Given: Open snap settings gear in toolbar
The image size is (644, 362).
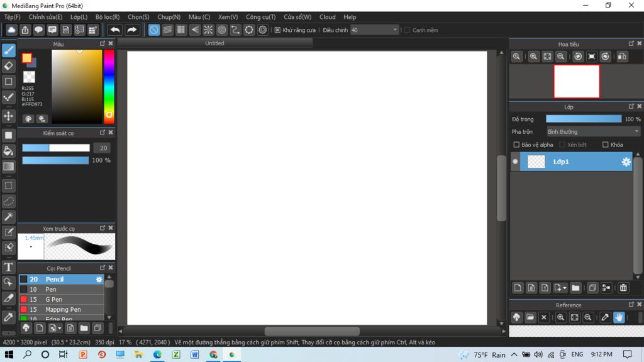Looking at the screenshot, I should [x=262, y=30].
